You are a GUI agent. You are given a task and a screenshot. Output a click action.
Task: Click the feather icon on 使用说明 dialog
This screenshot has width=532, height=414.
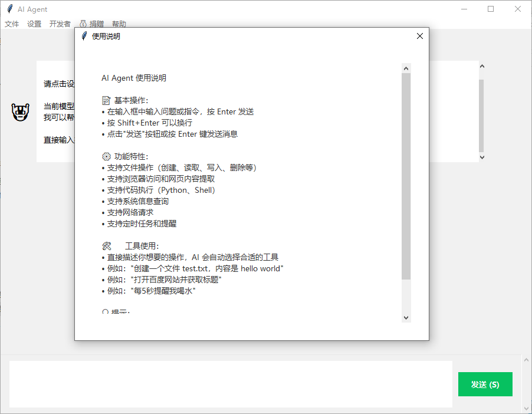tap(84, 36)
